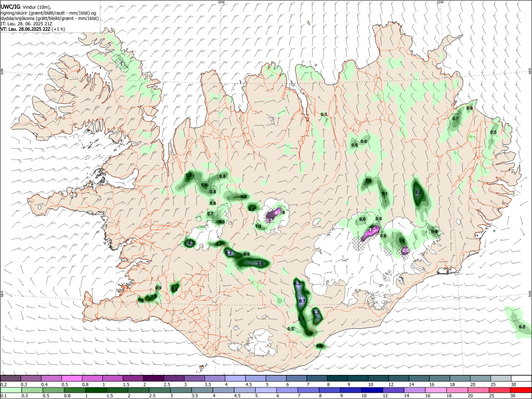Click the 1.5 label in the top legend row

coord(126,384)
